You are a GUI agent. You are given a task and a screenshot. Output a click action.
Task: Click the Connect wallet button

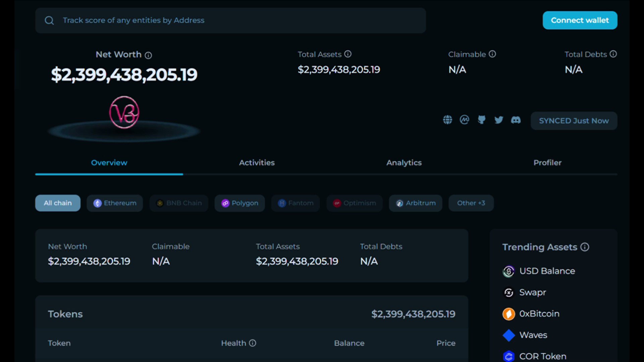(x=580, y=20)
